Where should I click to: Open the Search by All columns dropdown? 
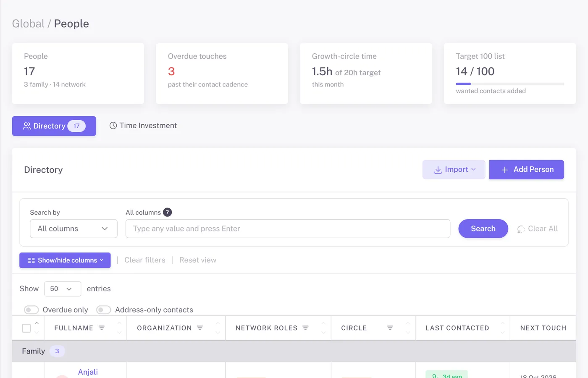tap(73, 228)
